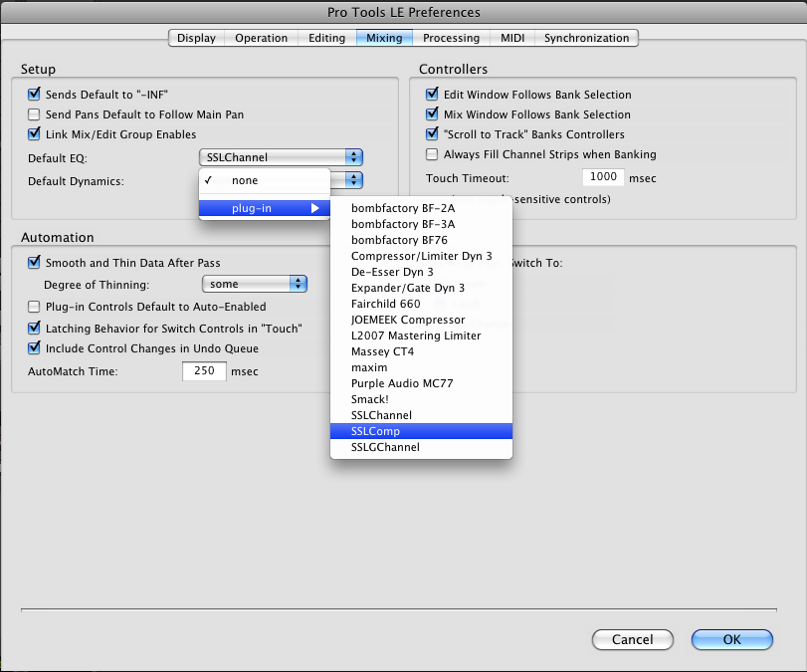Uncheck Include Control Changes in Undo Queue
807x672 pixels.
(34, 348)
